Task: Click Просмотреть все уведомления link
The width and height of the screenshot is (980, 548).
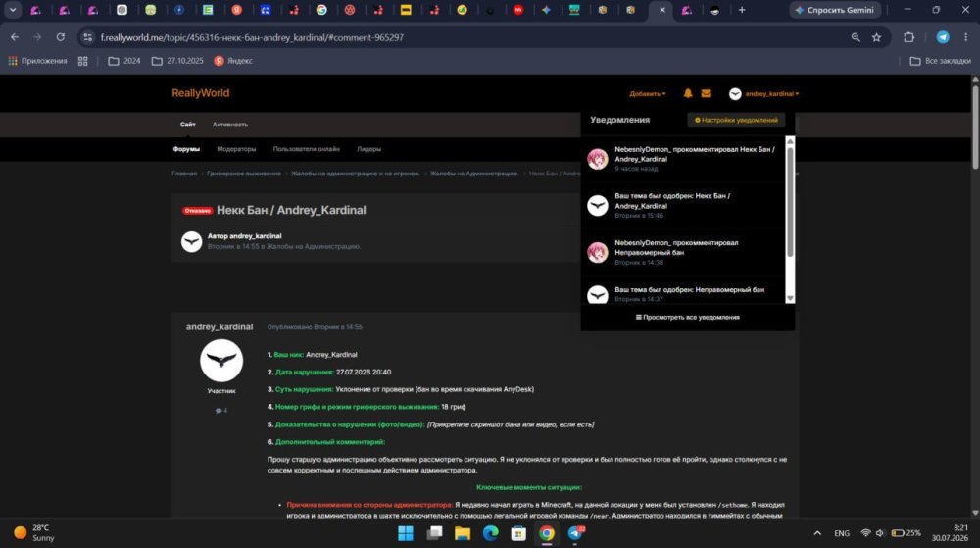Action: tap(688, 317)
